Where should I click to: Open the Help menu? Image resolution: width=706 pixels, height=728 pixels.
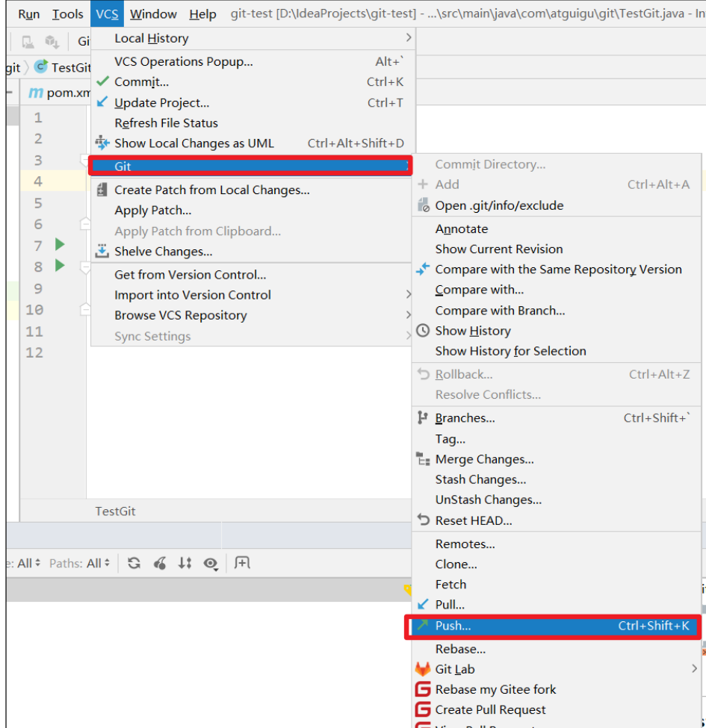coord(202,14)
